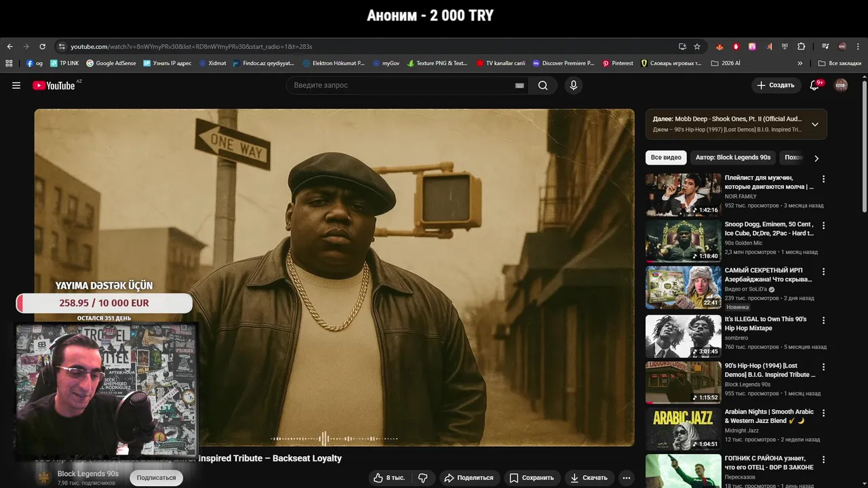Open the 2026 AI bookmarks folder

(726, 63)
